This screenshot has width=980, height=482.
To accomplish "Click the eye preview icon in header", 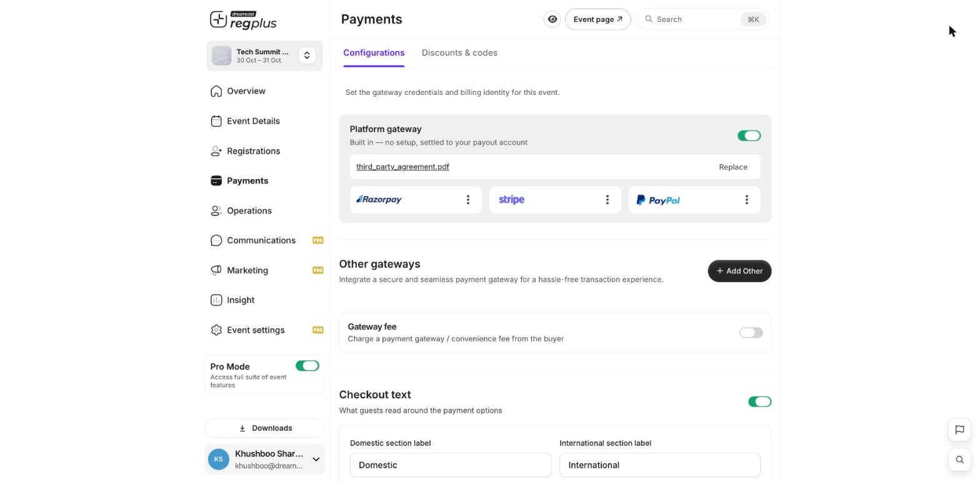I will pyautogui.click(x=552, y=19).
